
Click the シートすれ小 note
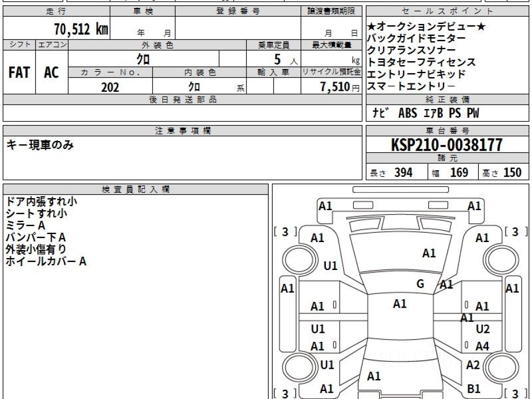pos(36,213)
